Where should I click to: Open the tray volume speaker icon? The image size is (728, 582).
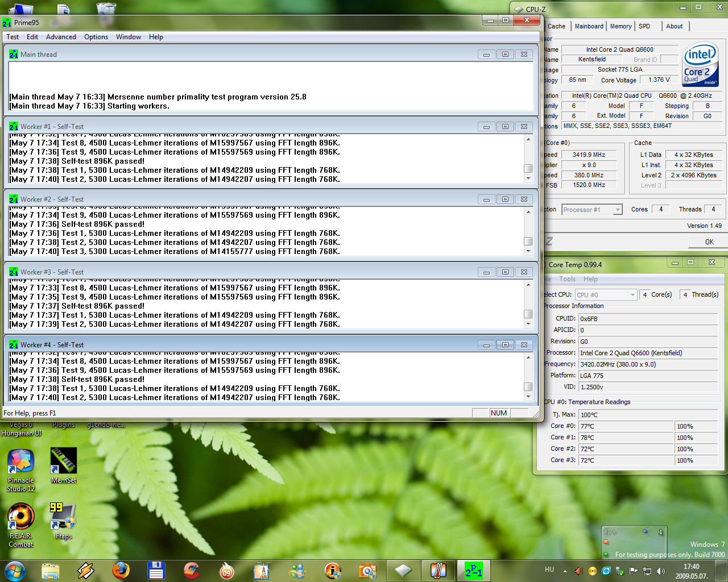tap(661, 571)
